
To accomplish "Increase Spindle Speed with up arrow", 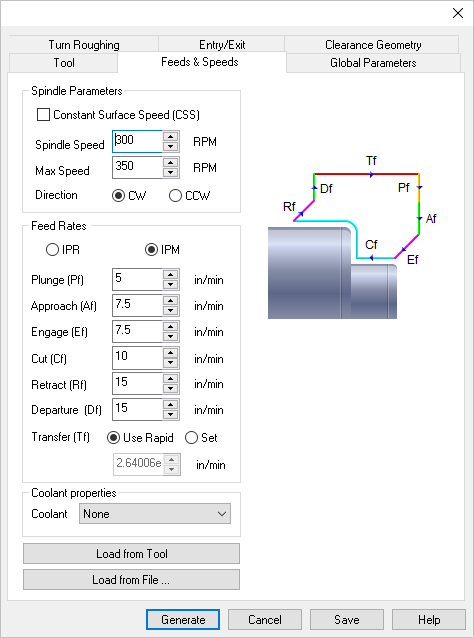I will point(170,137).
